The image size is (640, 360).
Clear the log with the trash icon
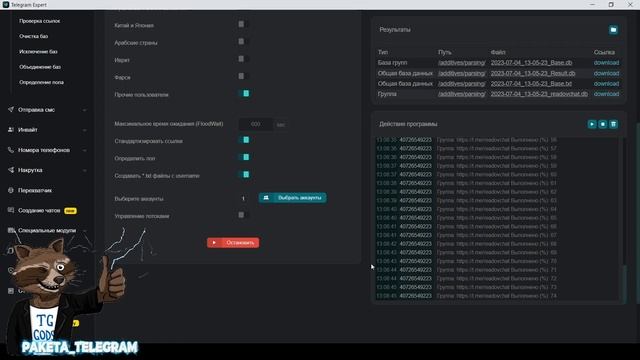(613, 124)
